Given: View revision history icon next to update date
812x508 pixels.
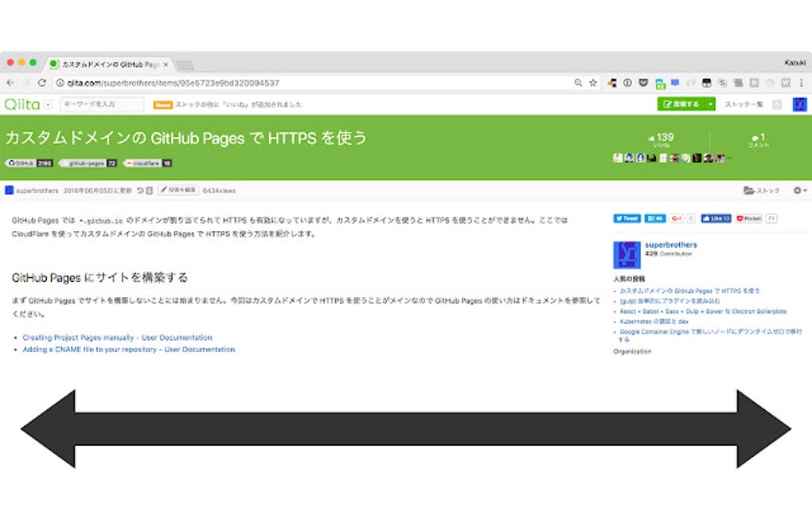Looking at the screenshot, I should pyautogui.click(x=140, y=190).
